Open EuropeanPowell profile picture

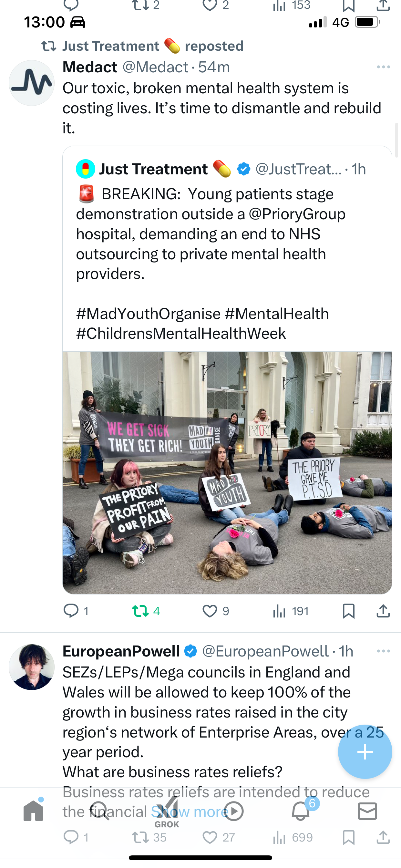[x=32, y=667]
